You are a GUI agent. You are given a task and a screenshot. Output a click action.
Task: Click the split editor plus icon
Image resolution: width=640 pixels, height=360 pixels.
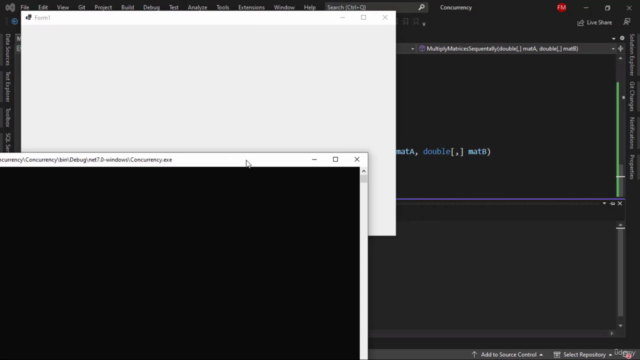tap(621, 49)
